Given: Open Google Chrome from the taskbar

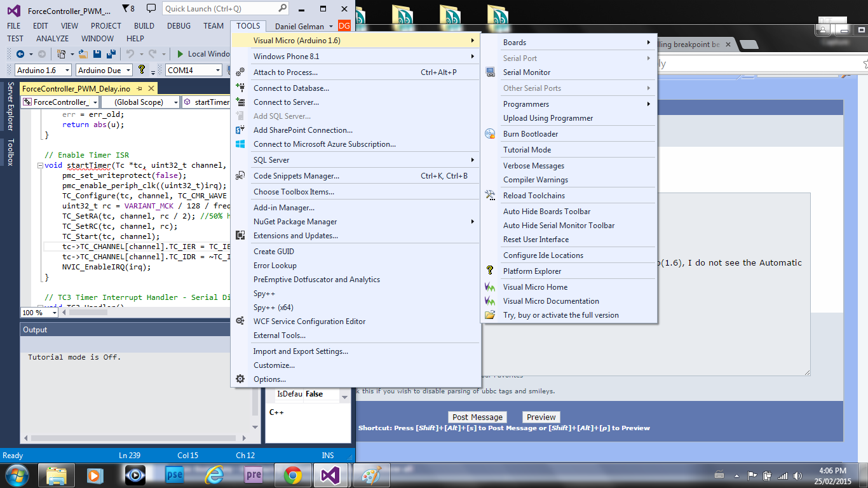Looking at the screenshot, I should pos(292,475).
